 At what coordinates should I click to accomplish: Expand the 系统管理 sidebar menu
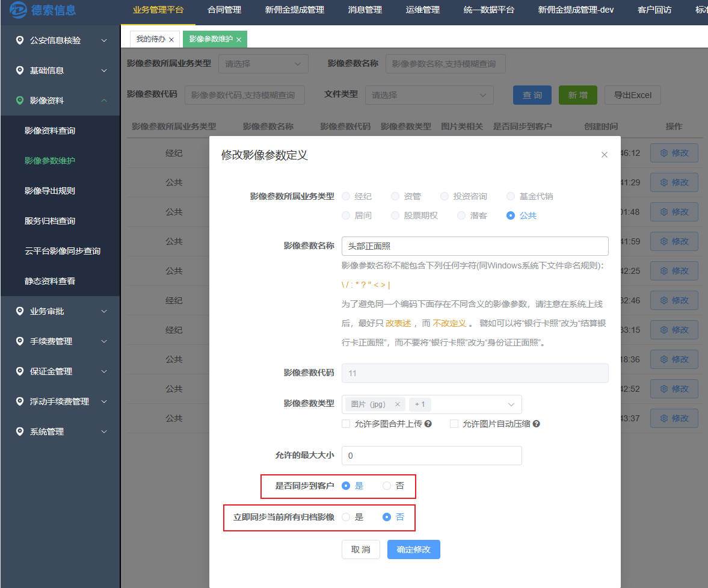point(104,432)
